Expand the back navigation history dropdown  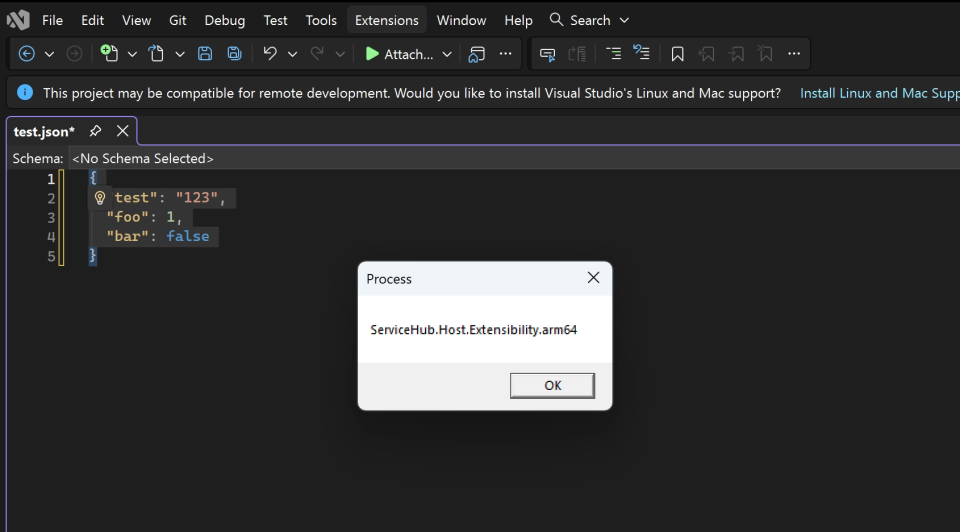click(x=49, y=54)
